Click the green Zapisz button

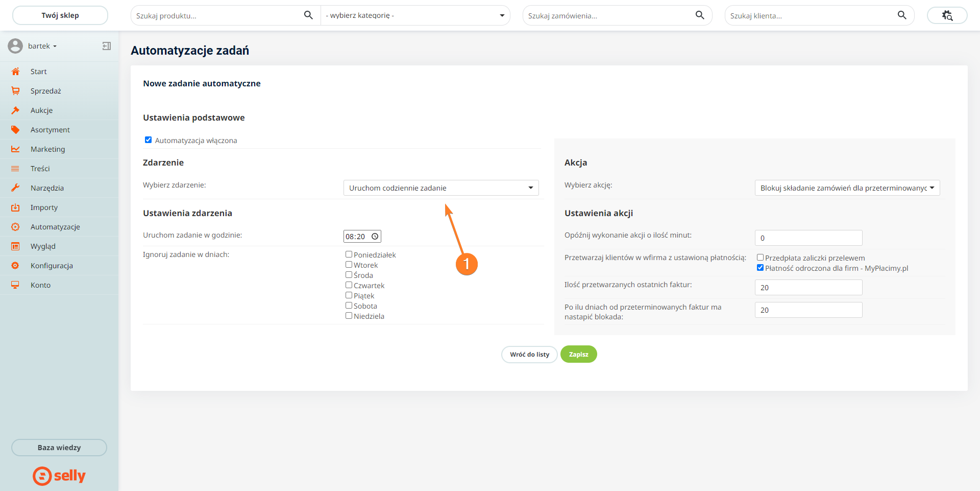[578, 355]
